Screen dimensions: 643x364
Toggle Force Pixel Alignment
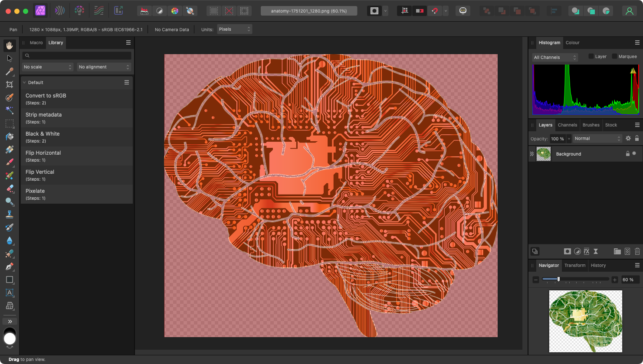click(404, 11)
